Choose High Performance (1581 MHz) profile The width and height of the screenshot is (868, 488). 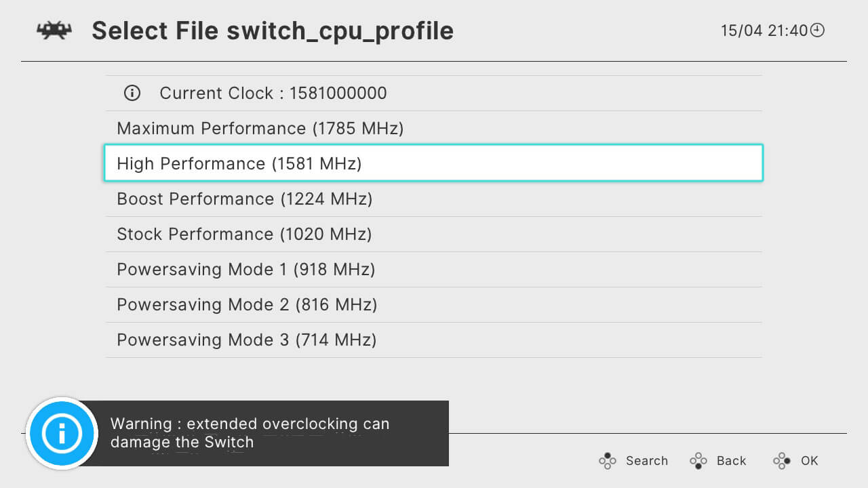[434, 163]
